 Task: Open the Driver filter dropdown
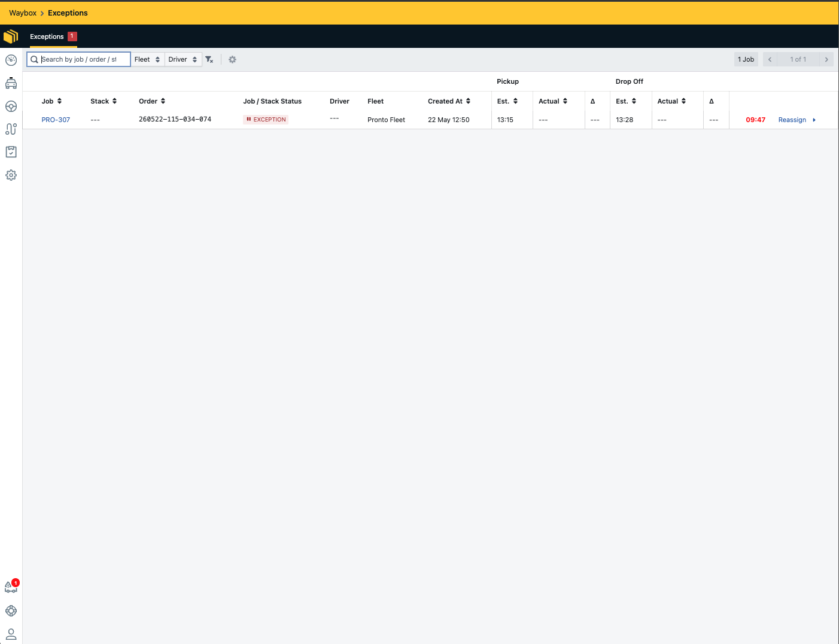pyautogui.click(x=183, y=59)
